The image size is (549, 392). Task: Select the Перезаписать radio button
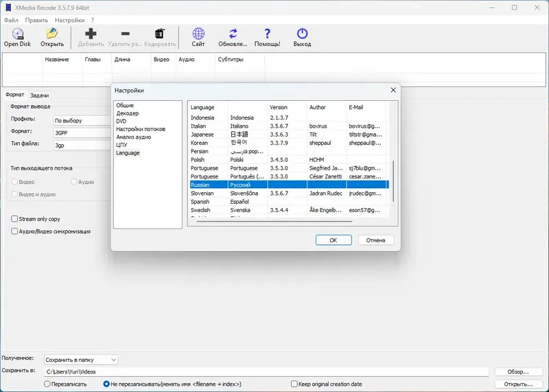point(47,384)
